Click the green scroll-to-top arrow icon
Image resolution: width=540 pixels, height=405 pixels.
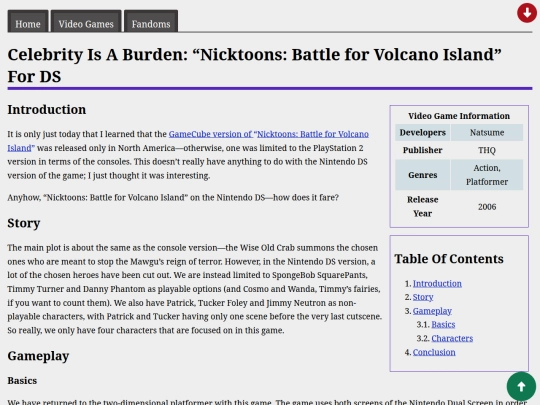click(x=521, y=386)
